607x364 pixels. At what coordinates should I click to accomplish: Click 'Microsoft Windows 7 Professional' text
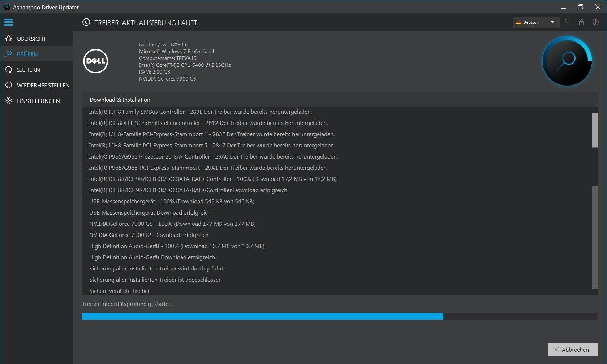coord(176,51)
